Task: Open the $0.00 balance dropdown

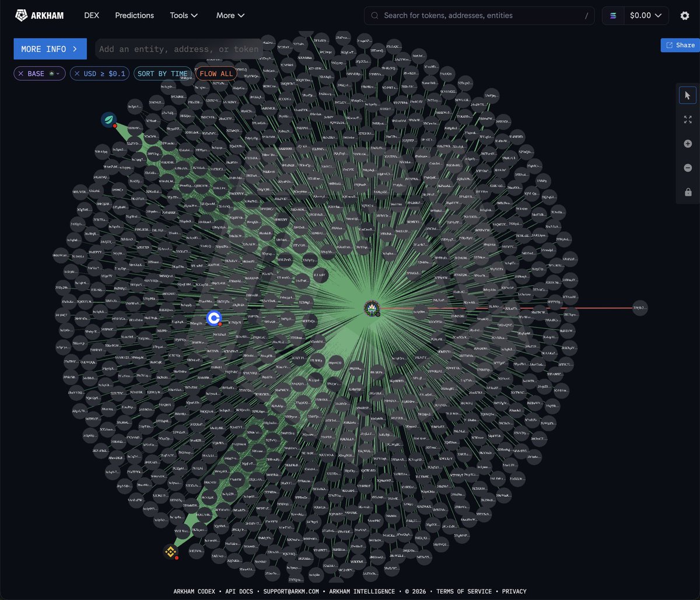Action: pyautogui.click(x=646, y=16)
